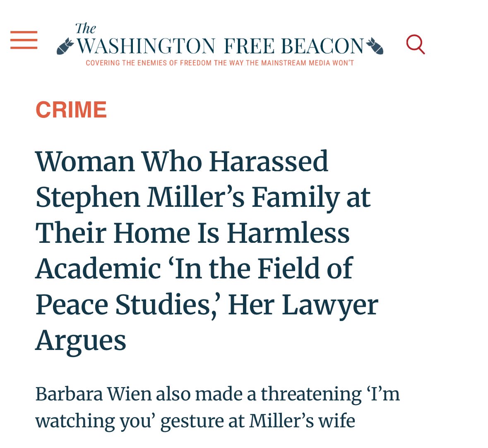Click the left bomb icon in logo
Screen dimensions: 488x448
[65, 46]
